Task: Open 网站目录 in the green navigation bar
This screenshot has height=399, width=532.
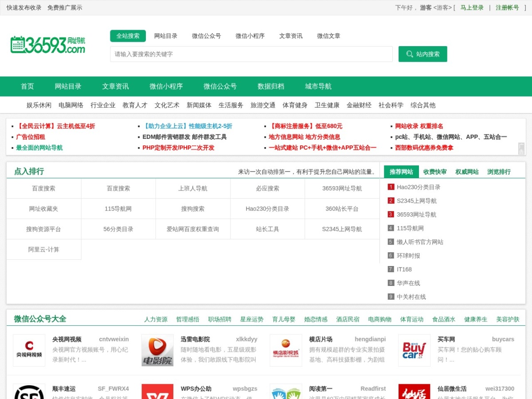Action: pos(68,86)
